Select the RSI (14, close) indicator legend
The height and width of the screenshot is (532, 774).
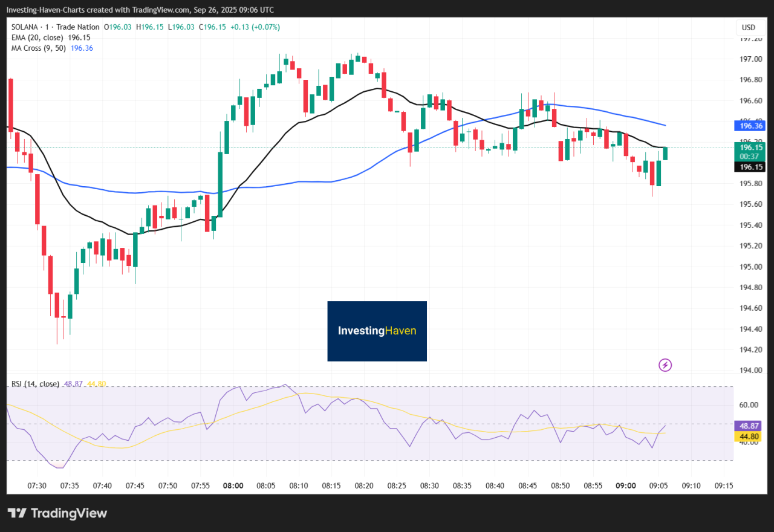pos(35,384)
